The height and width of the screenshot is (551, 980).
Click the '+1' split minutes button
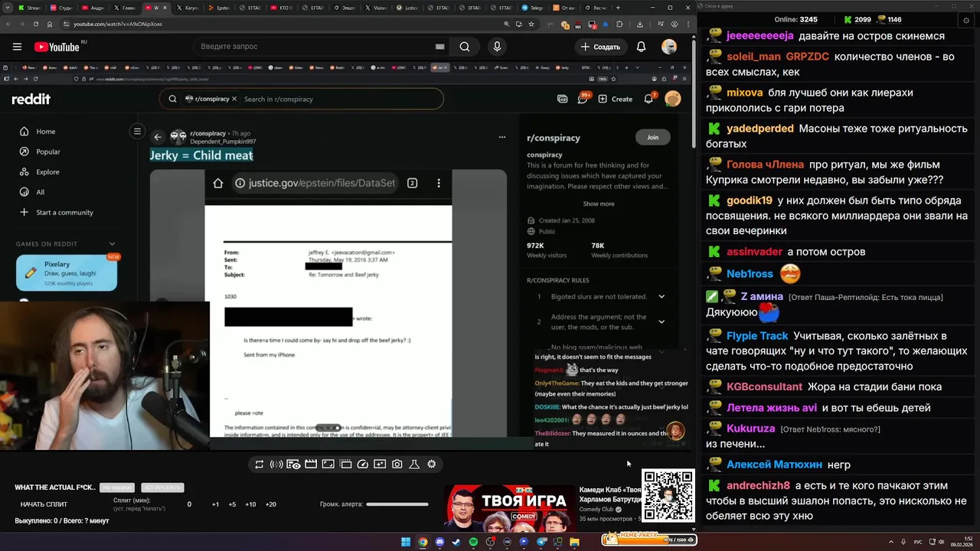click(x=215, y=504)
